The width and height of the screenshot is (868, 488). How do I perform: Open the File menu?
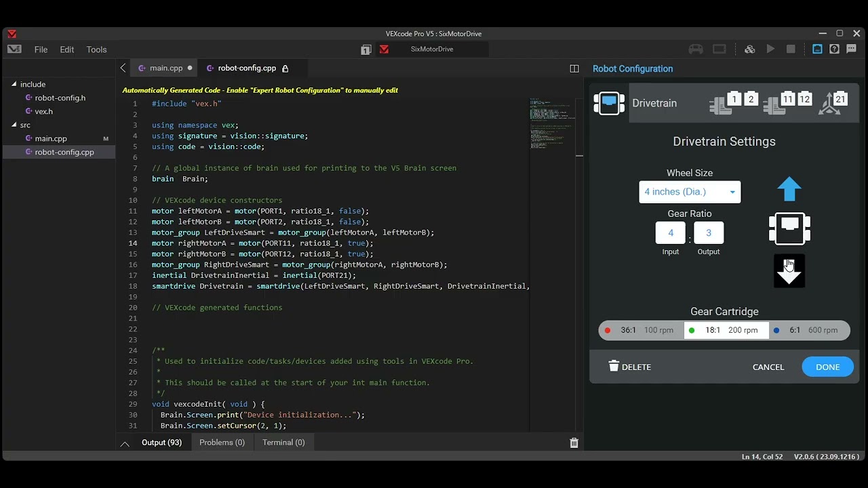coord(41,49)
